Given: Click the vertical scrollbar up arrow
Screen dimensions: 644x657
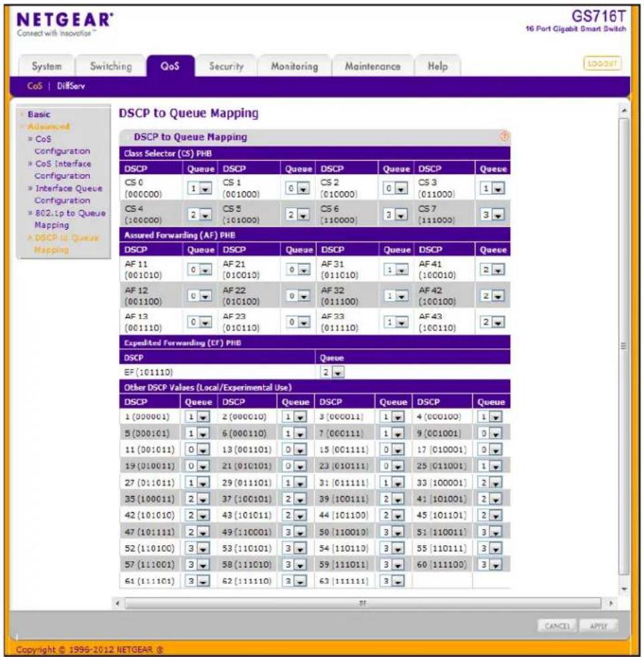Looking at the screenshot, I should coord(624,111).
